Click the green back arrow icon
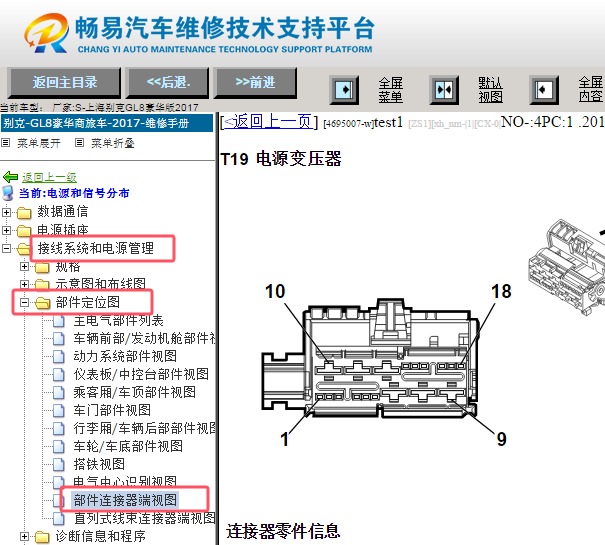Image resolution: width=605 pixels, height=545 pixels. point(10,177)
